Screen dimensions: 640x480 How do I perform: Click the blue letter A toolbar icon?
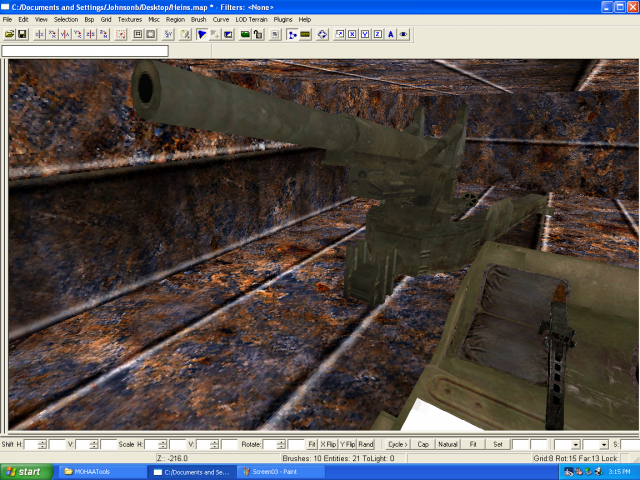point(391,34)
